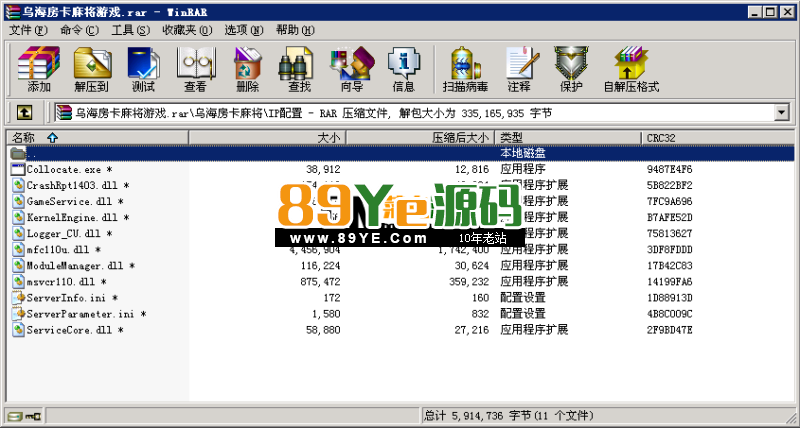Viewport: 800px width, 428px height.
Task: Select ServerParameter.ini in the list
Action: (79, 313)
